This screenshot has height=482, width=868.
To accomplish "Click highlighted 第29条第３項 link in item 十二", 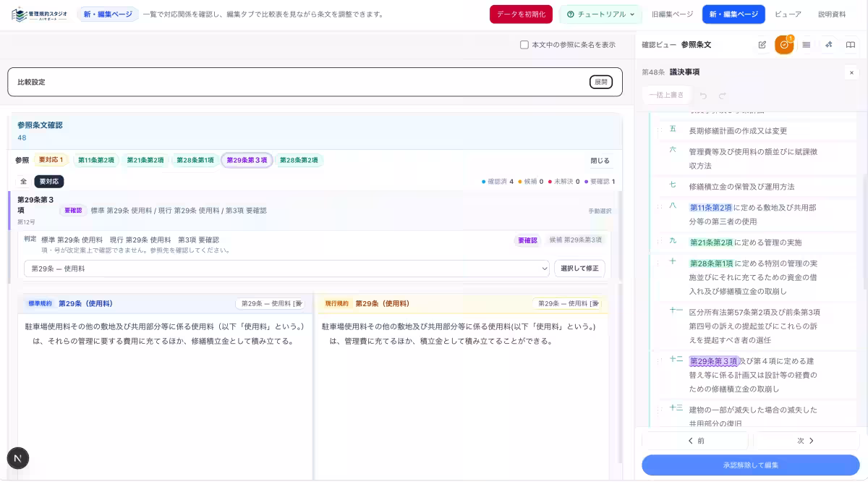I will 714,361.
